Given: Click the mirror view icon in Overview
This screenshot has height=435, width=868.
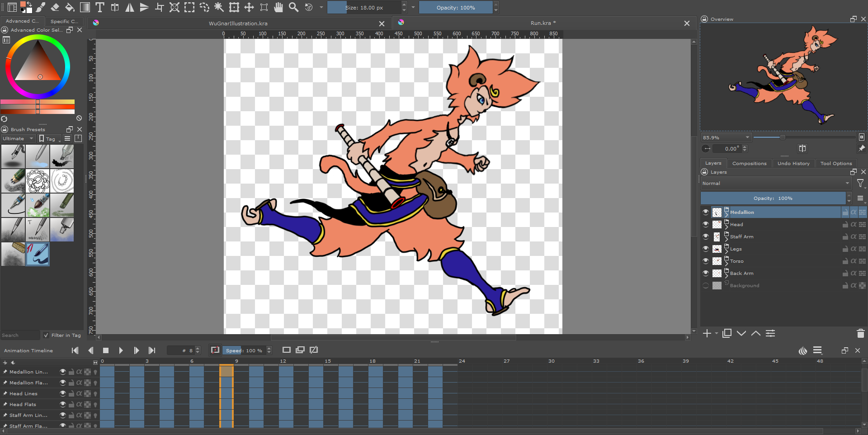Looking at the screenshot, I should [x=802, y=148].
